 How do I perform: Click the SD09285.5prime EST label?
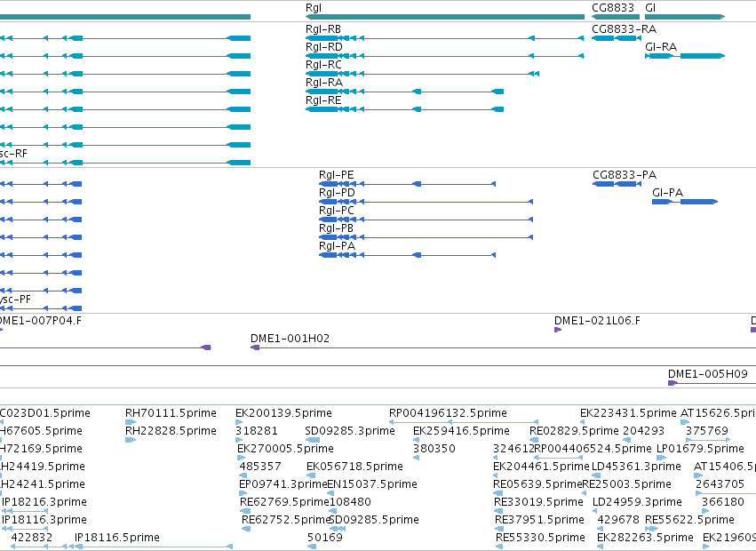coord(374,520)
